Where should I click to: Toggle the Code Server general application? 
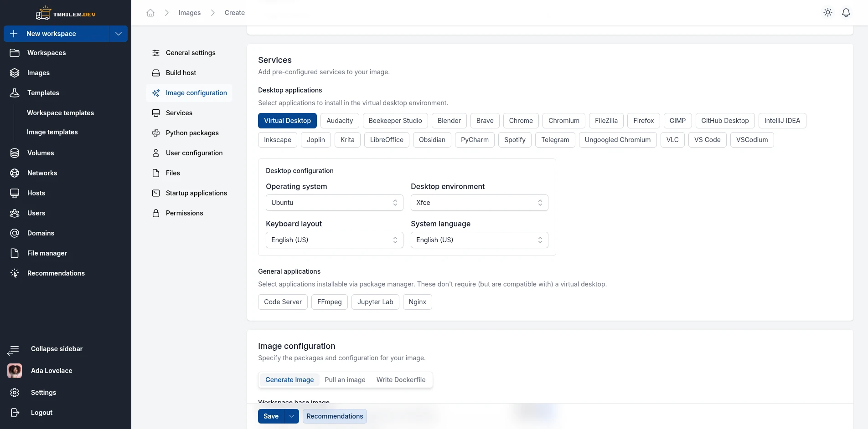(283, 302)
